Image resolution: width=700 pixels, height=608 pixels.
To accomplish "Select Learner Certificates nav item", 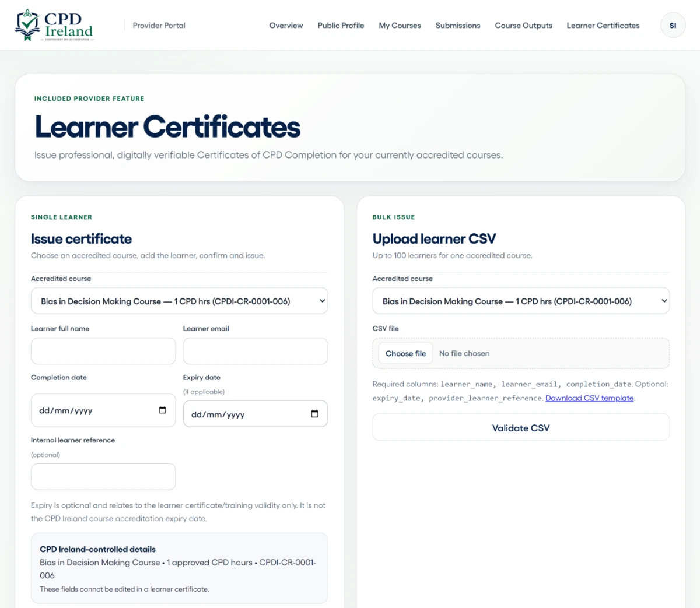I will tap(603, 26).
